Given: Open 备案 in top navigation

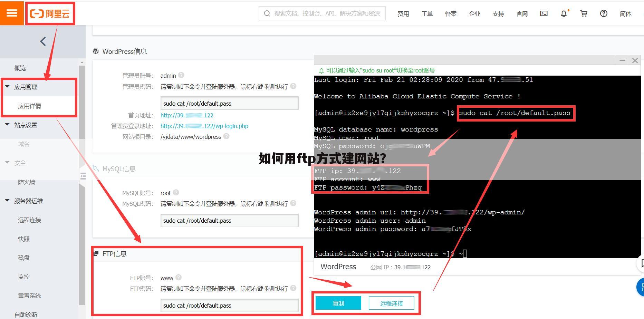Looking at the screenshot, I should (x=451, y=14).
